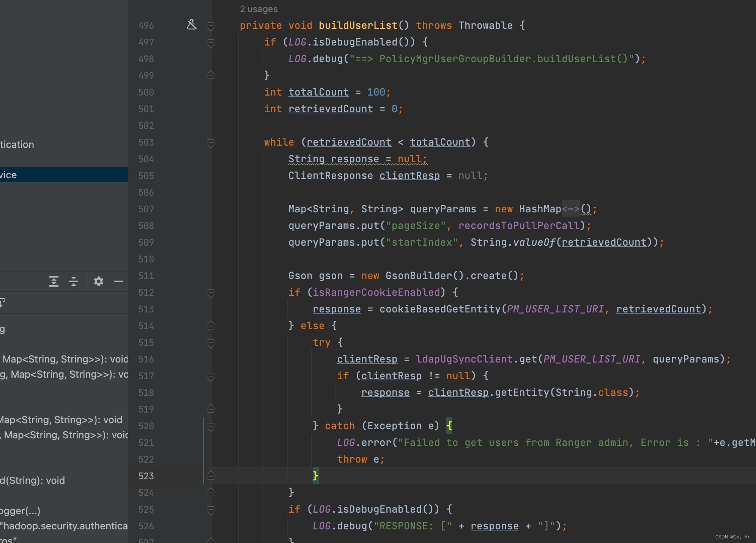Collapse LOG.isDebugEnabled fold at line 525

click(x=211, y=510)
